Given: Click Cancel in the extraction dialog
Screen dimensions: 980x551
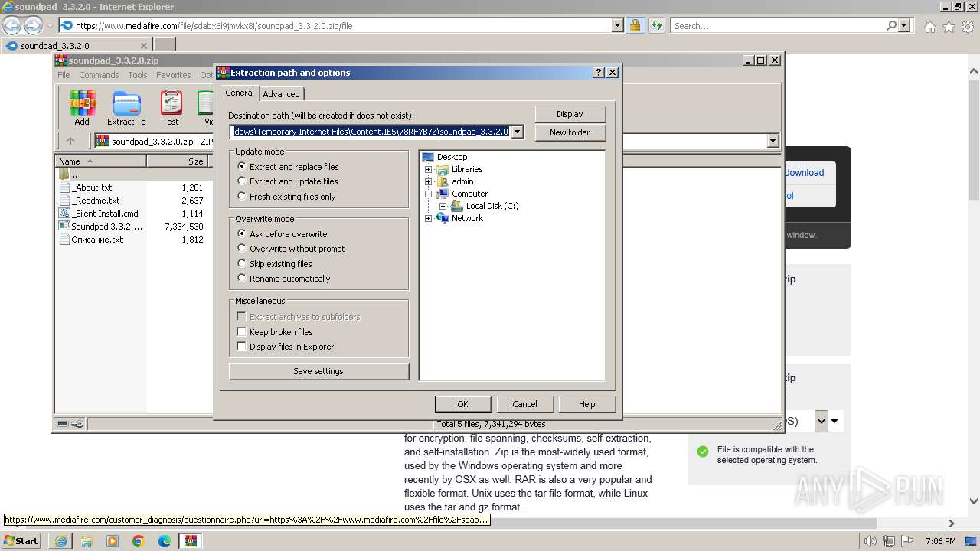Looking at the screenshot, I should pos(524,404).
